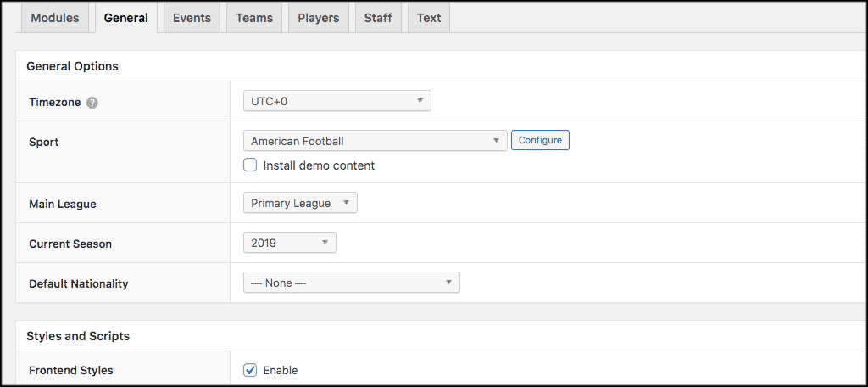
Task: Enable the Install demo content checkbox
Action: point(250,165)
